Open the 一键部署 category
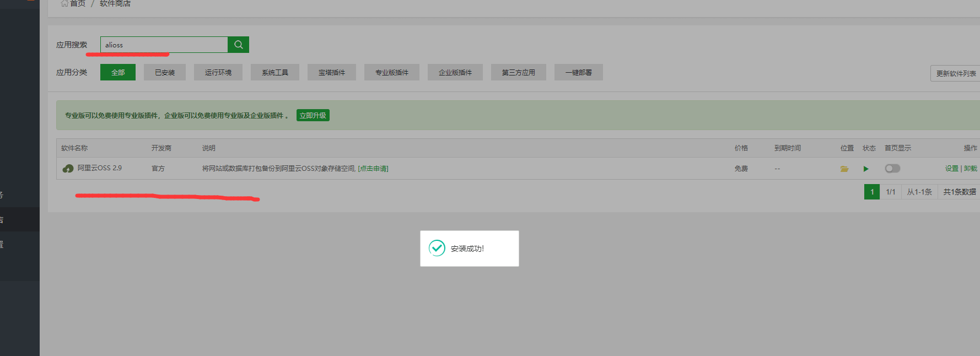Screen dimensions: 980x356 point(578,72)
